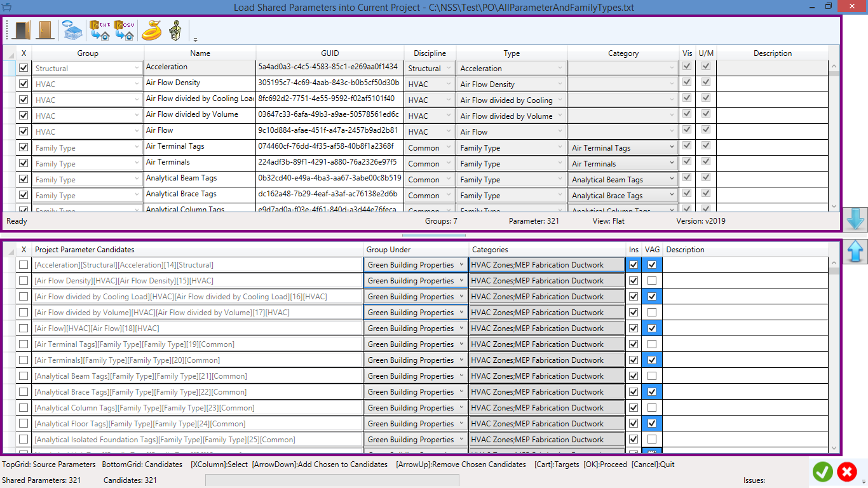
Task: Click the txt import toolbar icon
Action: click(100, 30)
